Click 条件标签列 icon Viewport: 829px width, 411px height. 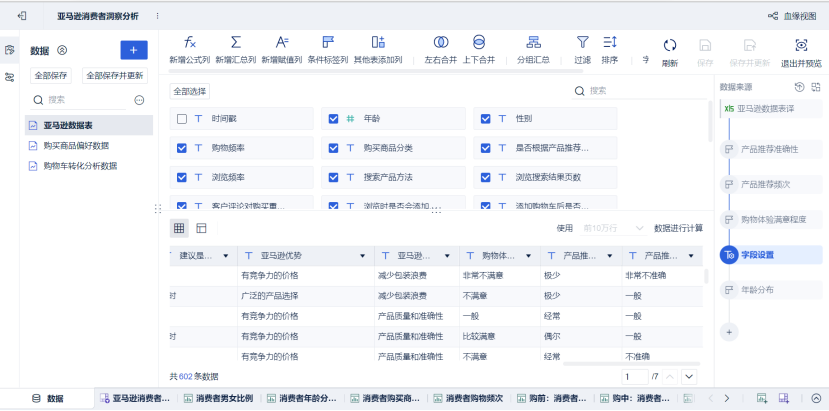[328, 43]
